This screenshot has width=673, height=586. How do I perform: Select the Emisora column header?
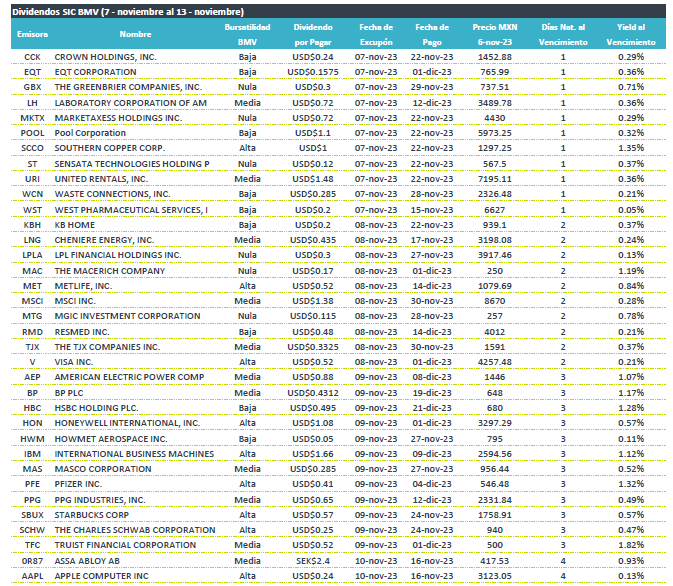pos(32,34)
